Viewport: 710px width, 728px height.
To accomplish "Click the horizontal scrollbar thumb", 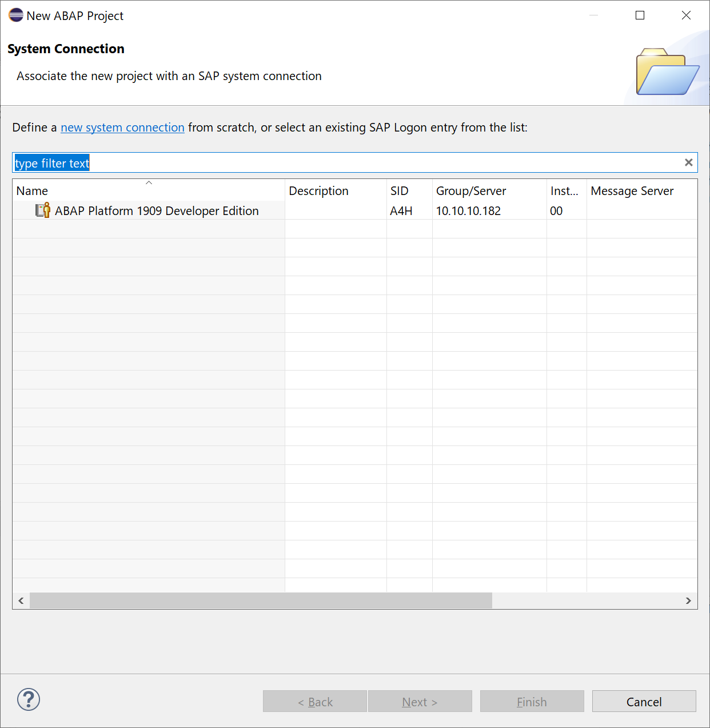I will point(261,600).
